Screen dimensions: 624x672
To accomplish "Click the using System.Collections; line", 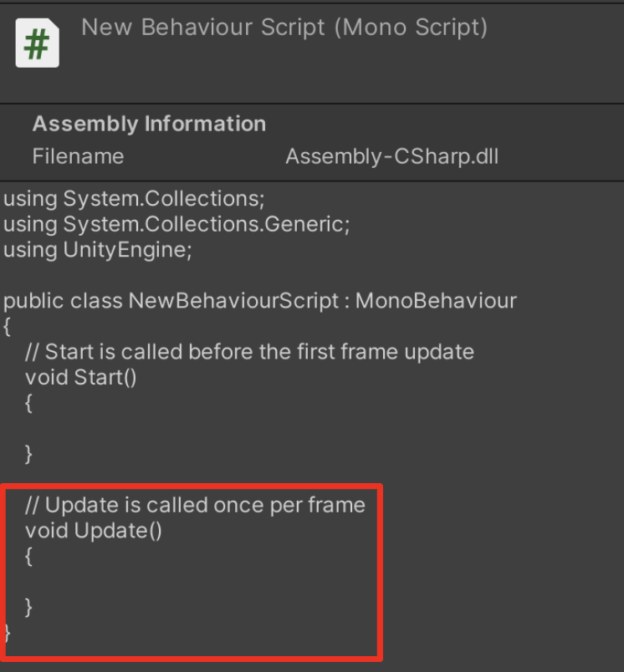I will pos(134,199).
